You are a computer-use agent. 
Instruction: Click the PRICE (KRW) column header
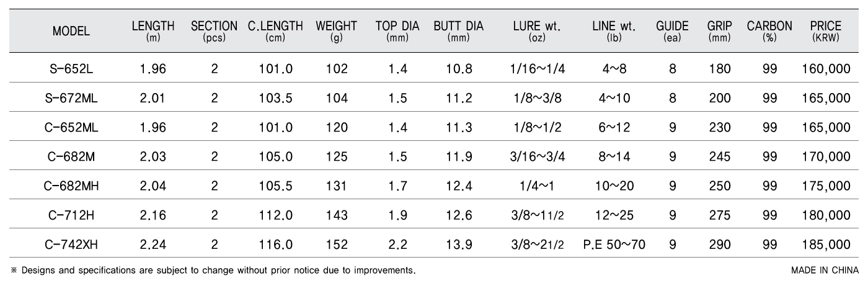point(826,32)
